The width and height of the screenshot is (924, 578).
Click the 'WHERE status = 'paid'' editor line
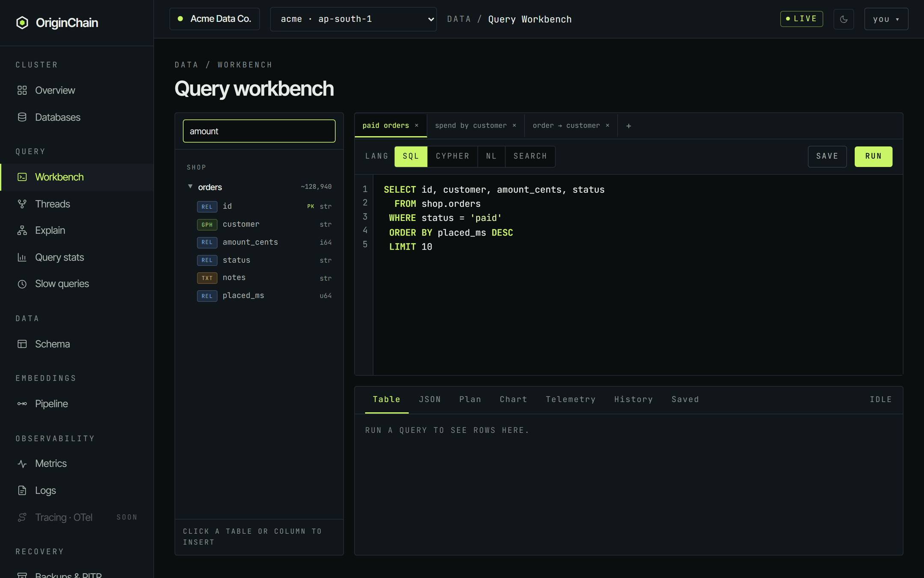[x=445, y=218]
